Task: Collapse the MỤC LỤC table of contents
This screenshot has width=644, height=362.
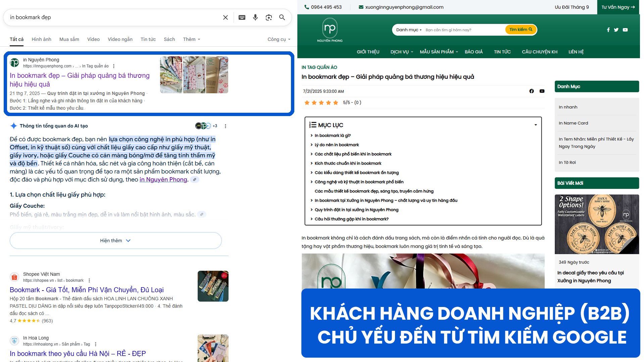Action: [536, 125]
